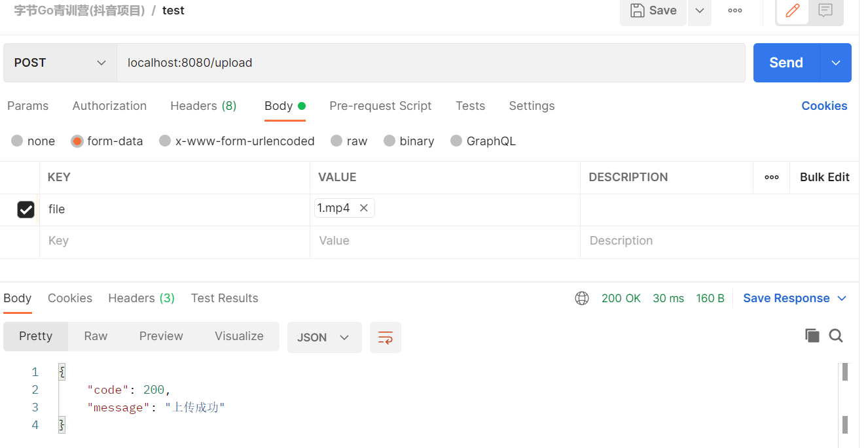
Task: Search the response with magnifier icon
Action: (x=836, y=336)
